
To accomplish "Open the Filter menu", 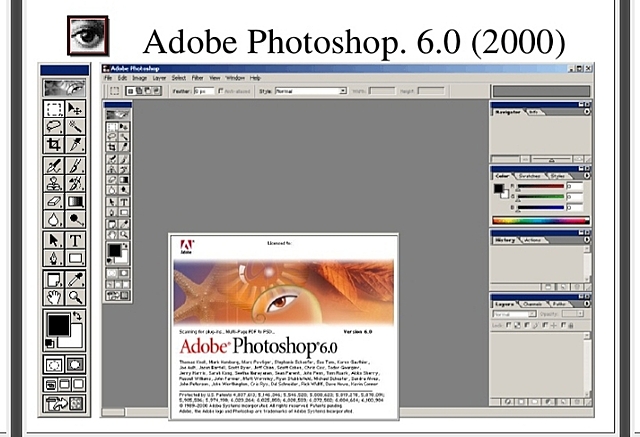I will [198, 78].
